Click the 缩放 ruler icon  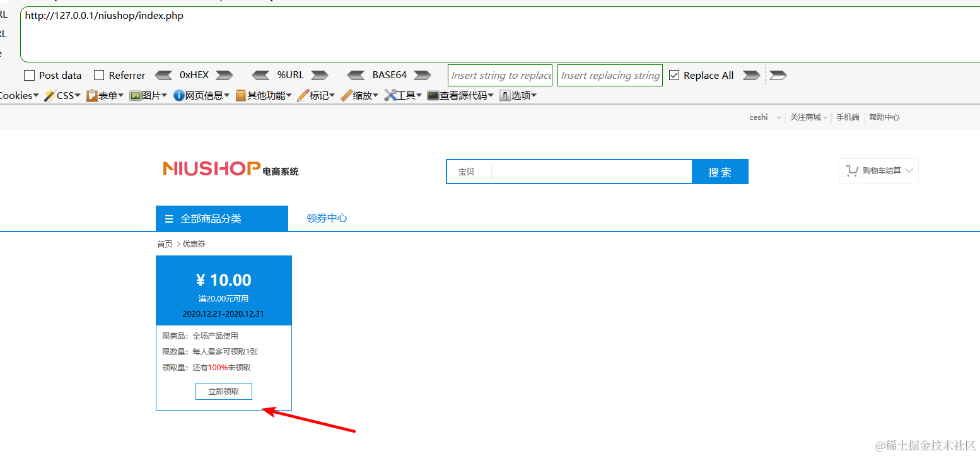point(346,95)
